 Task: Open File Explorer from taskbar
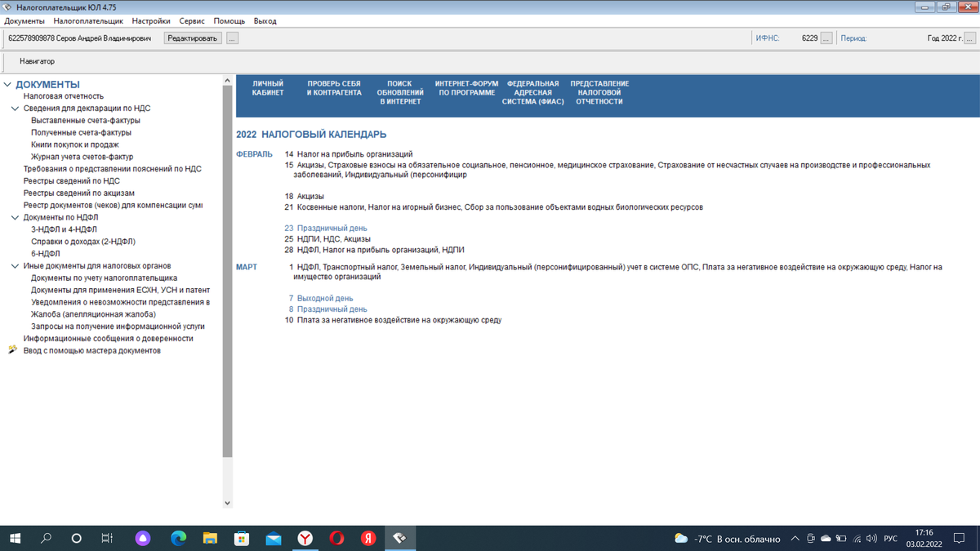point(210,539)
